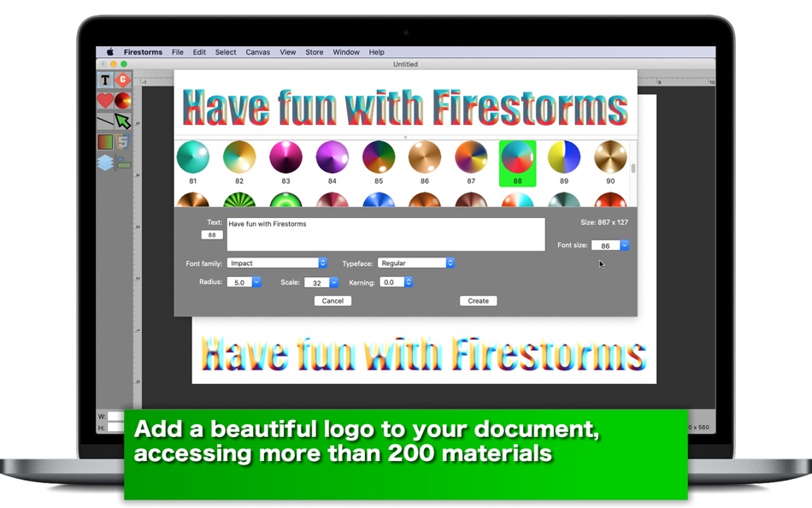Screen dimensions: 812x508
Task: Choose material sphere 87
Action: click(x=471, y=157)
